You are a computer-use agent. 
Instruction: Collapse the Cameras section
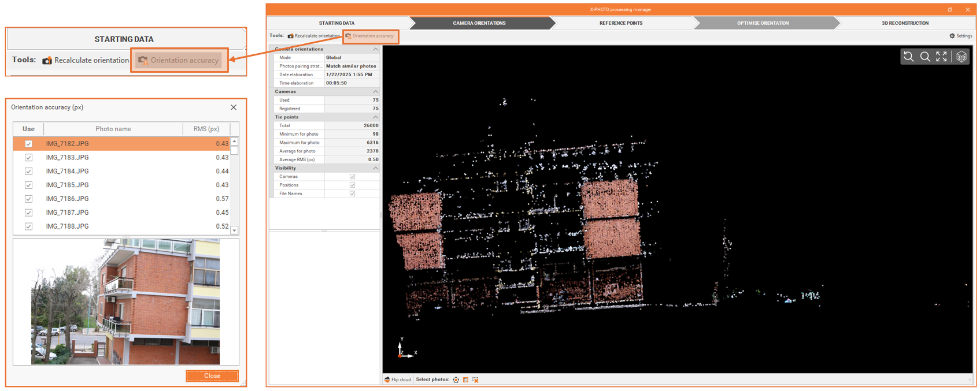375,92
